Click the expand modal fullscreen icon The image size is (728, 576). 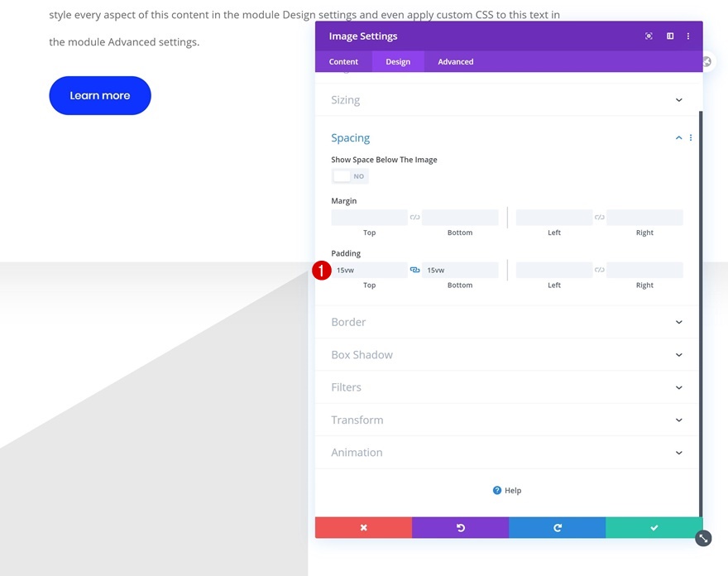coord(649,36)
